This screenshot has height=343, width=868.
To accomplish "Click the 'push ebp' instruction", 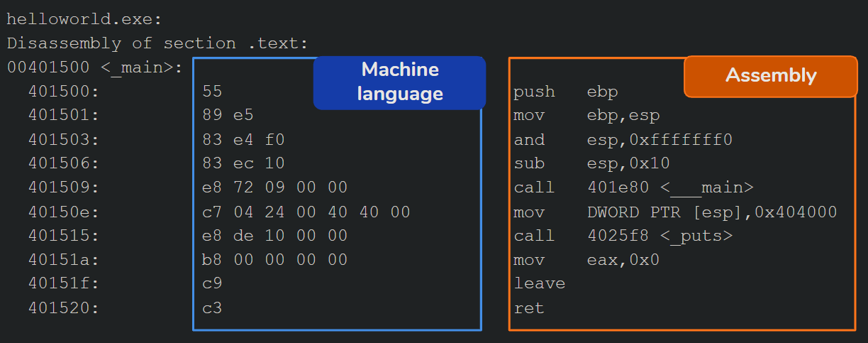I will point(565,92).
